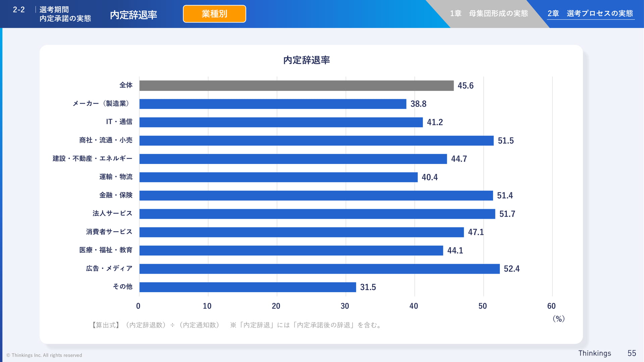This screenshot has height=362, width=644.
Task: Click the 金融・保険 category label
Action: coord(116,195)
